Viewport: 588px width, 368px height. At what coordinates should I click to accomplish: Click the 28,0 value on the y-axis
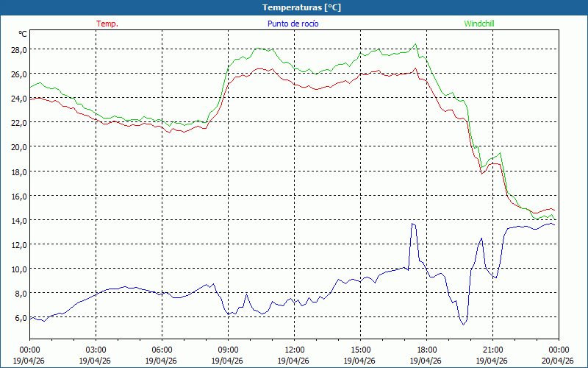coord(18,49)
